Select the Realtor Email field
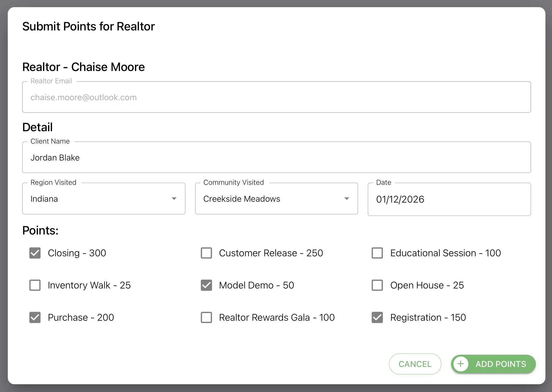The width and height of the screenshot is (552, 392). (x=276, y=97)
